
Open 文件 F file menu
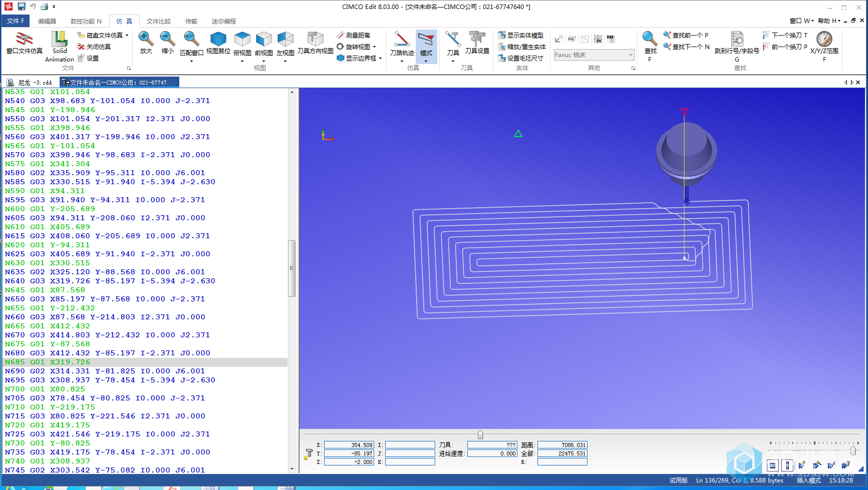[x=16, y=21]
